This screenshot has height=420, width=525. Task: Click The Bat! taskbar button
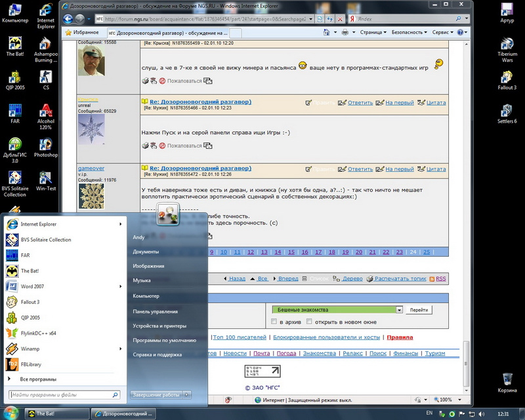tap(57, 413)
